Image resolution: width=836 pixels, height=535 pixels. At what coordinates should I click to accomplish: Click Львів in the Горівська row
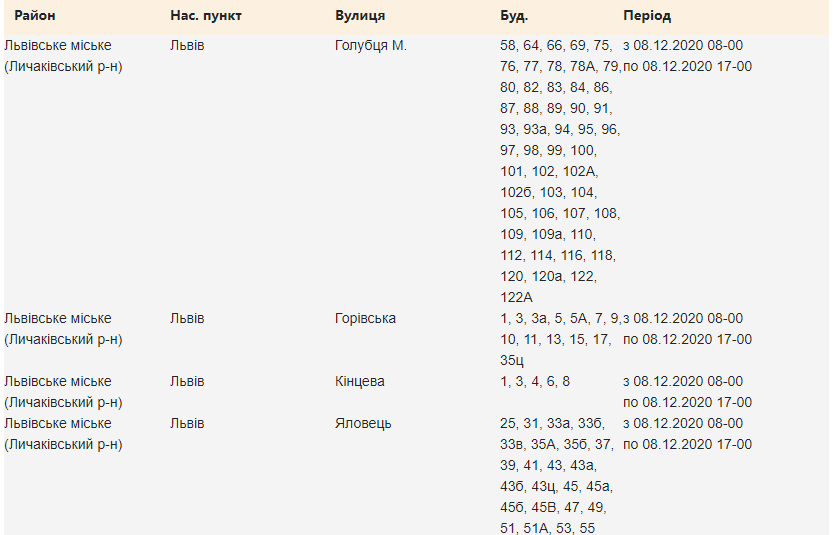coord(187,318)
